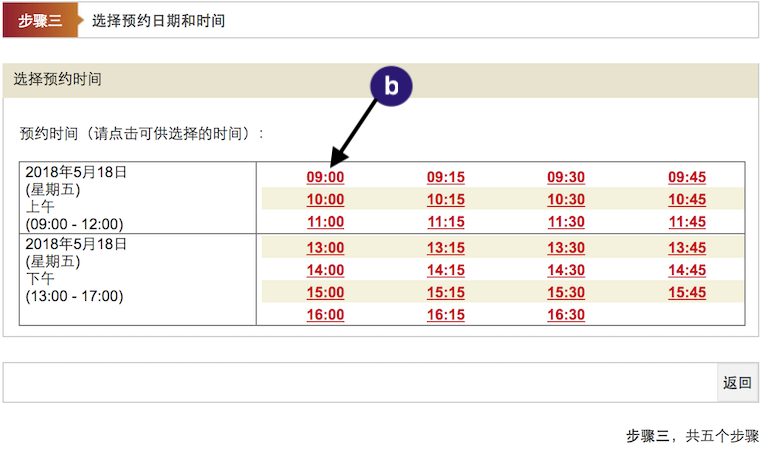This screenshot has height=450, width=763.
Task: Pick the 09:30 time slot
Action: click(x=566, y=177)
